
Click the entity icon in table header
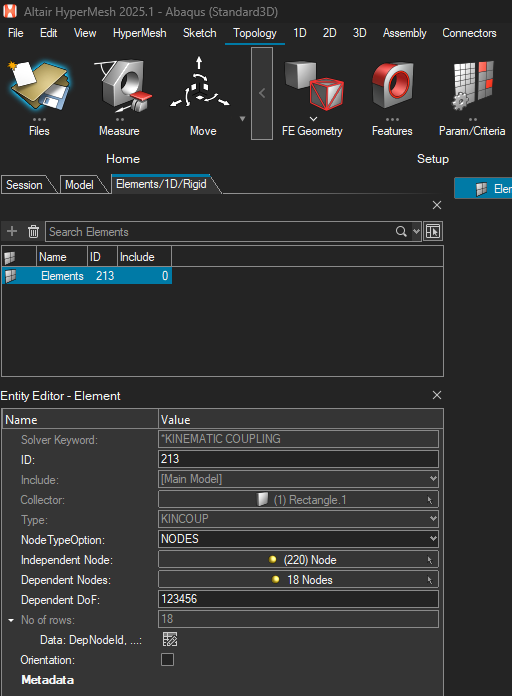9,257
